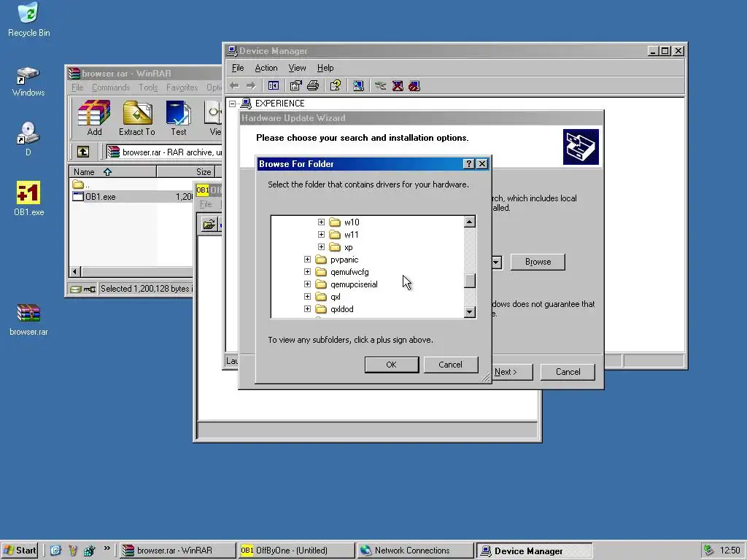Screen dimensions: 747x560
Task: Select the D drive desktop shortcut
Action: (x=28, y=139)
